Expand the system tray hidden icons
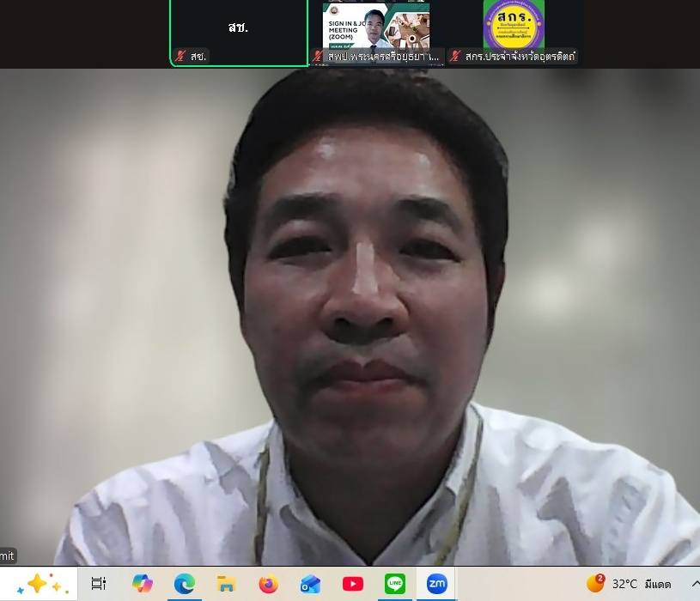Viewport: 700px width, 601px height. tap(694, 584)
